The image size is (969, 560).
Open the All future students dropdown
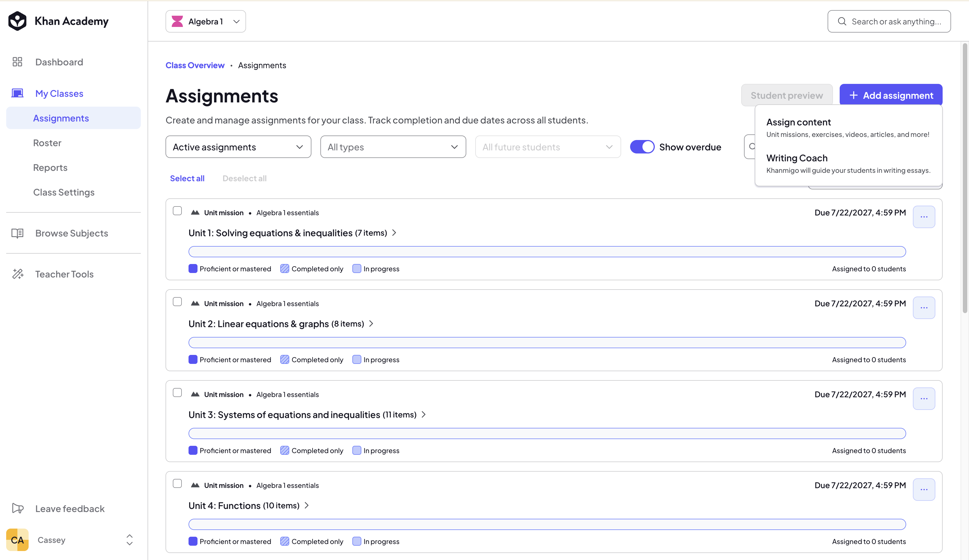[548, 147]
